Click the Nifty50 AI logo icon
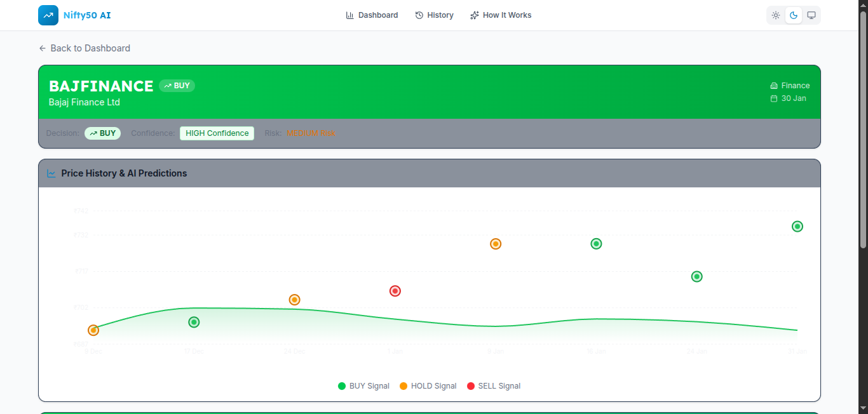 click(x=48, y=15)
